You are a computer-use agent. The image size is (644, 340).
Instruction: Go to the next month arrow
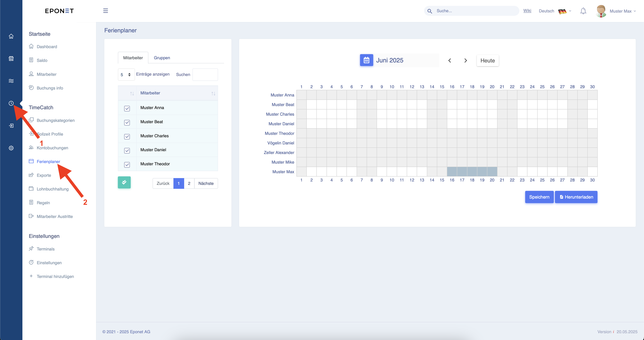[465, 60]
